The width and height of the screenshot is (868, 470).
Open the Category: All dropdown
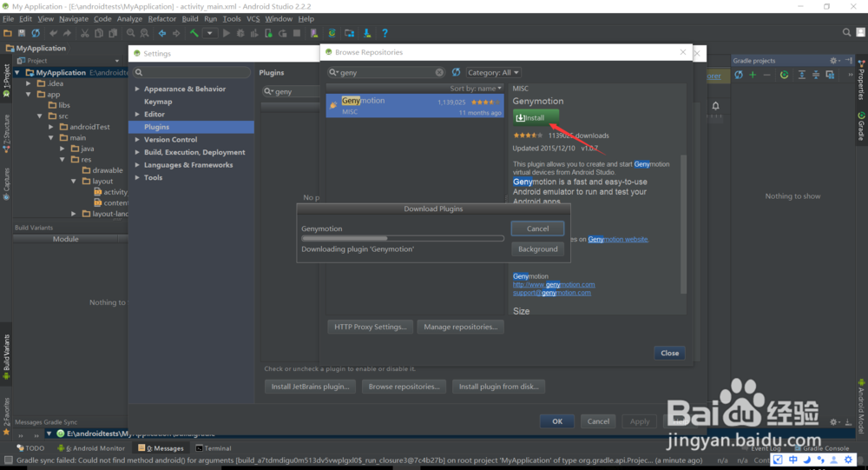click(x=493, y=73)
